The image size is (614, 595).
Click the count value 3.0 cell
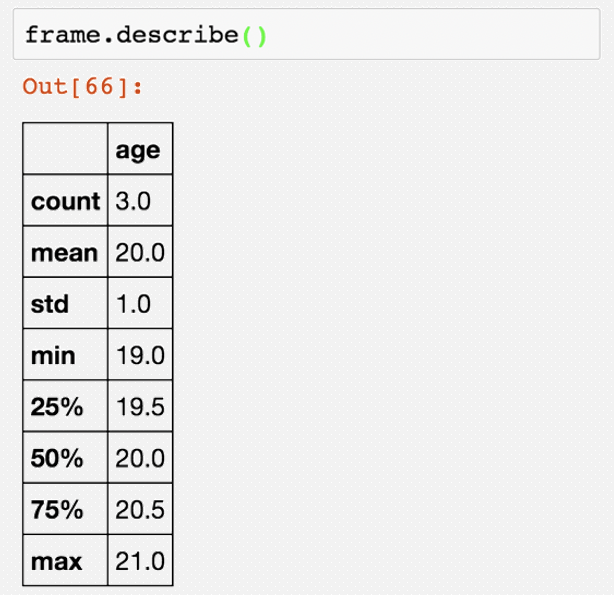pyautogui.click(x=133, y=201)
